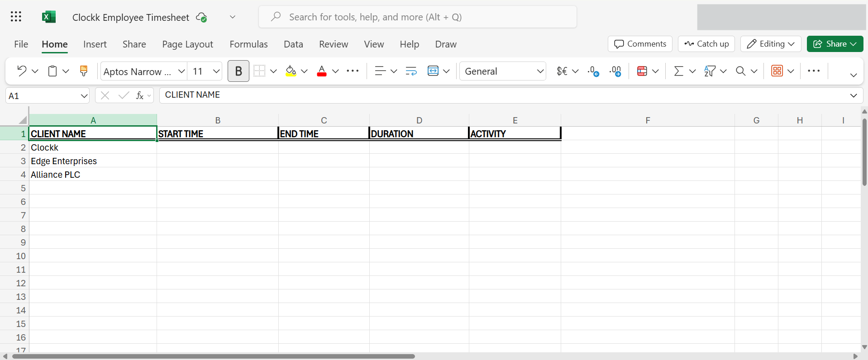
Task: Click the workbook title Clockk Employee Timesheet
Action: pyautogui.click(x=131, y=17)
